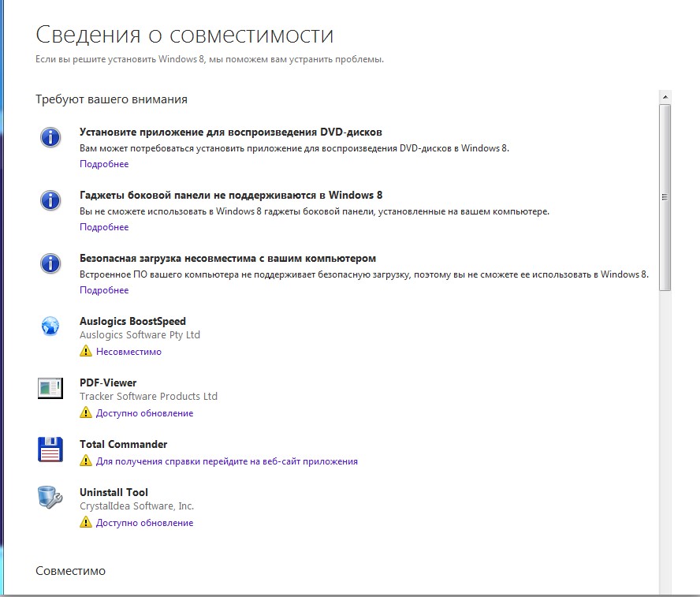Click warning triangle next to Несовместимо
This screenshot has width=700, height=597.
click(86, 351)
